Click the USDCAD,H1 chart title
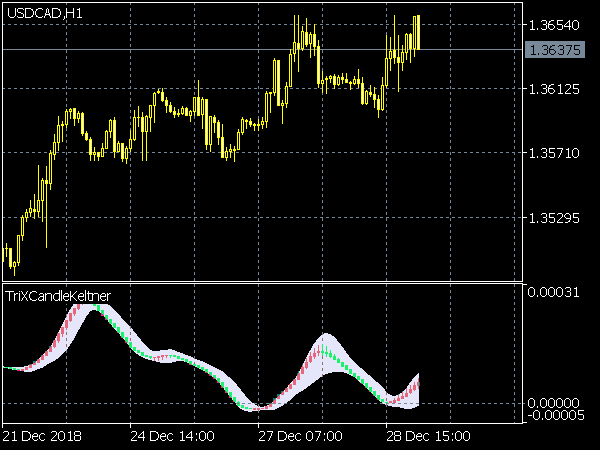This screenshot has width=600, height=450. (45, 14)
